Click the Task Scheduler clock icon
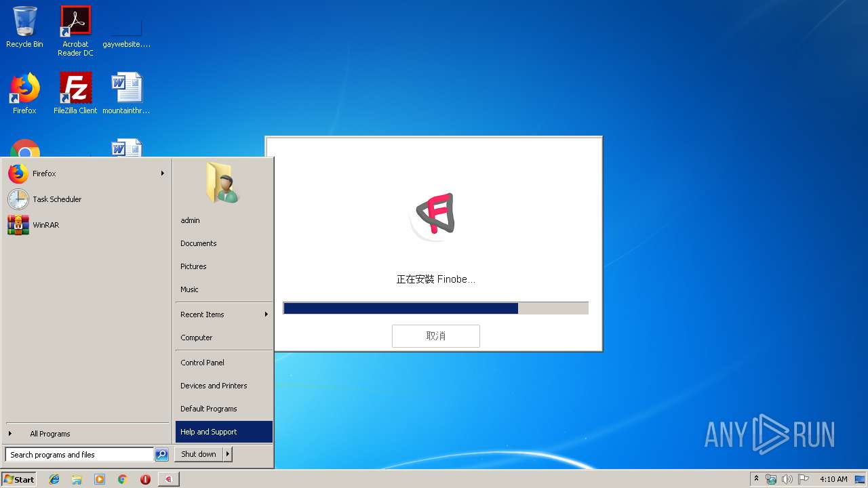 click(18, 199)
